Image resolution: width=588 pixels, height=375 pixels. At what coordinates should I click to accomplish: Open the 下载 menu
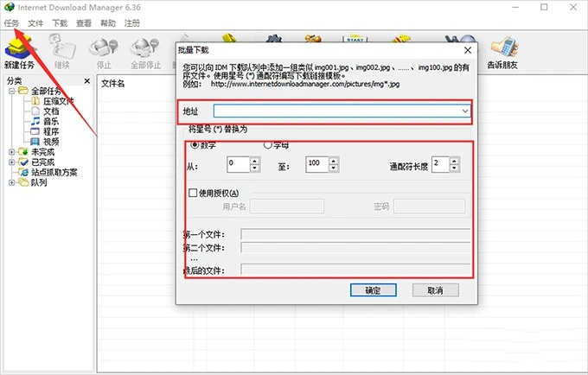(60, 23)
